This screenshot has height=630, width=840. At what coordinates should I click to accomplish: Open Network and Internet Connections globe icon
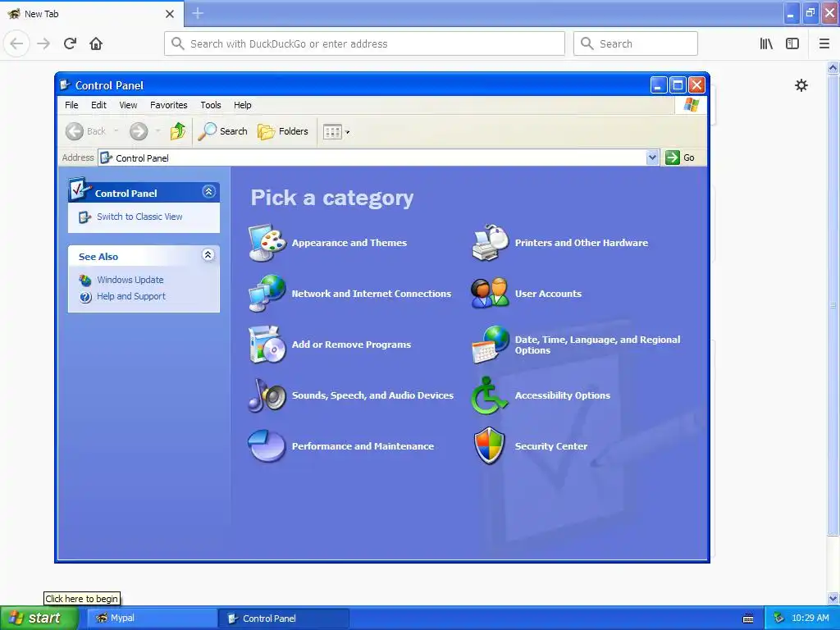tap(267, 294)
